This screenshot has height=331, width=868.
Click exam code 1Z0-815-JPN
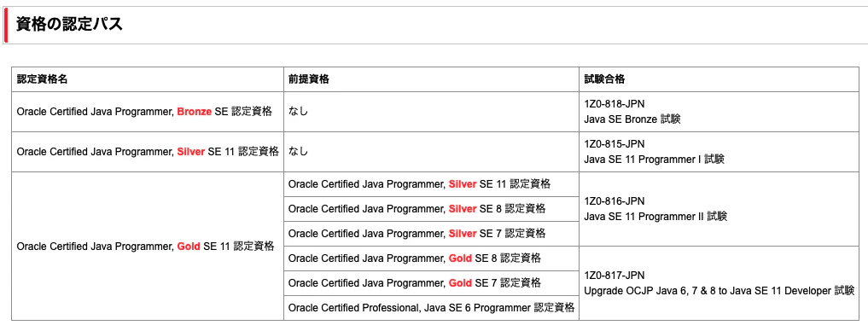[615, 144]
